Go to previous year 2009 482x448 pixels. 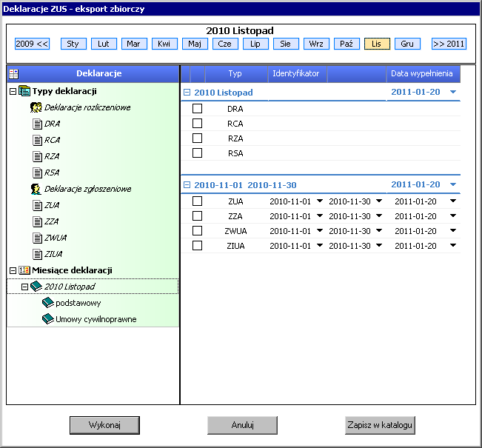click(32, 44)
